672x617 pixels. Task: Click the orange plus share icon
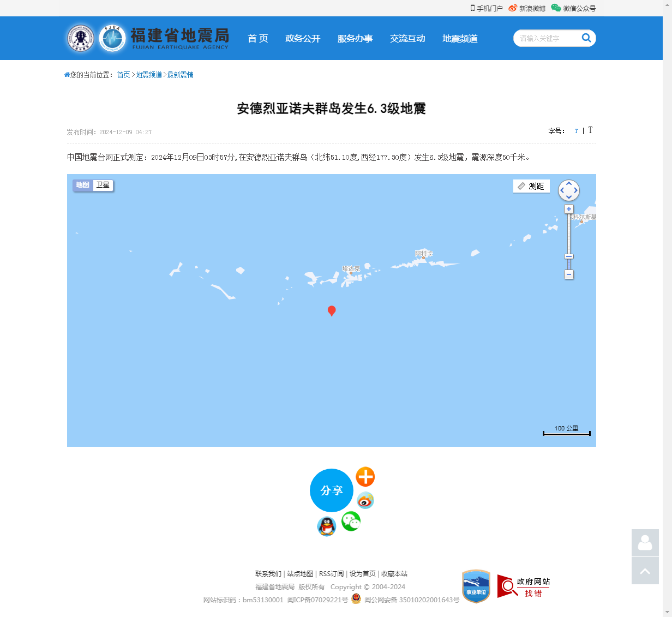[365, 477]
